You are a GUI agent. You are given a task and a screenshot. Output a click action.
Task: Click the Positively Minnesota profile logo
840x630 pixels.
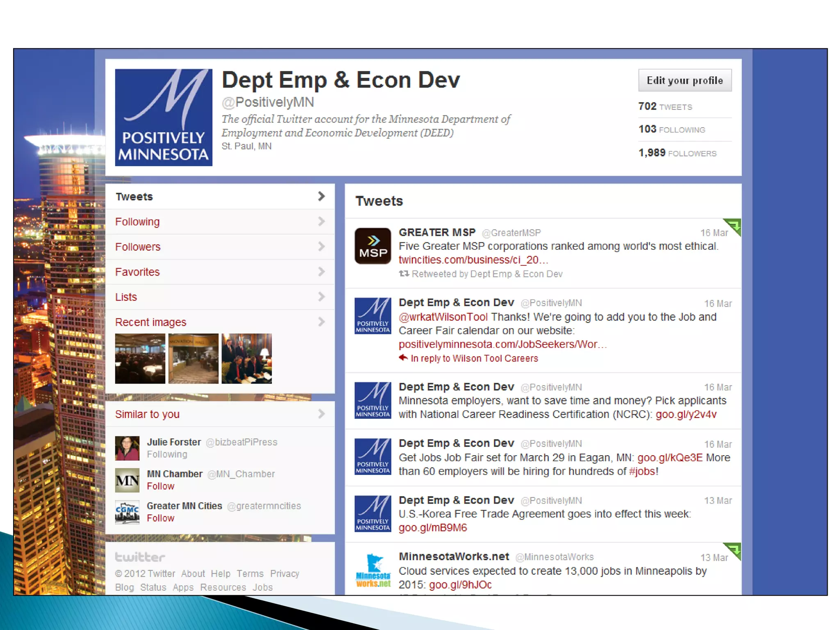click(163, 117)
